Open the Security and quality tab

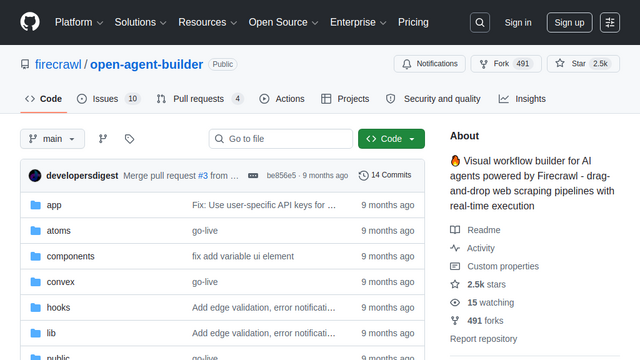pos(433,99)
